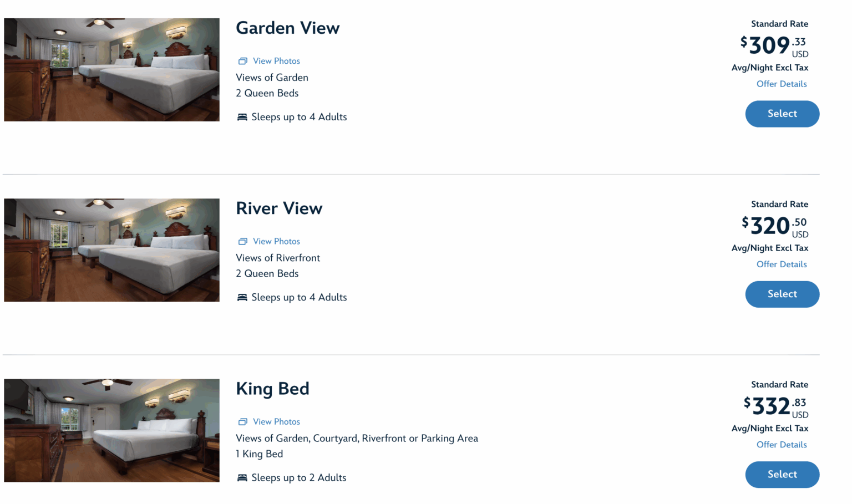Viewport: 852px width, 504px height.
Task: Select the King Bed room
Action: point(782,475)
